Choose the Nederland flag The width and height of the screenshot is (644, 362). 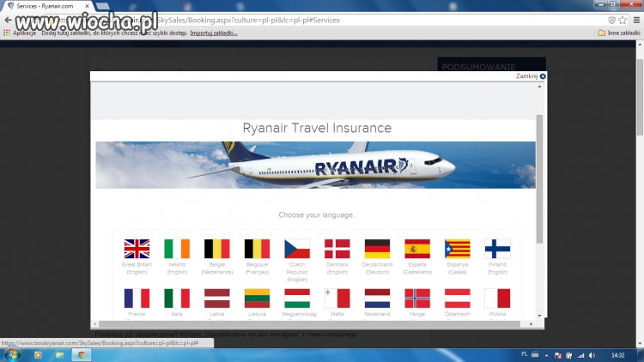pos(377,299)
